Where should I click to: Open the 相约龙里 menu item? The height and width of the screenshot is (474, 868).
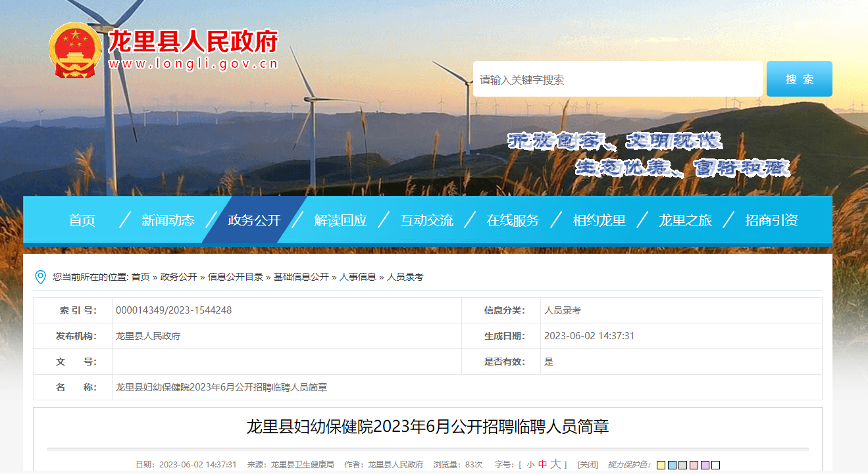(599, 220)
